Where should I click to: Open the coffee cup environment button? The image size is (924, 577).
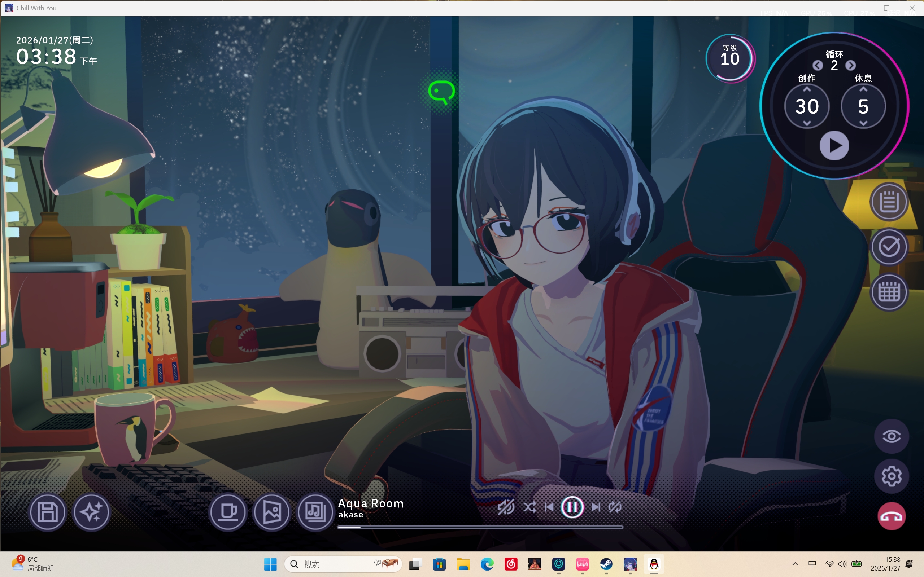(x=228, y=512)
